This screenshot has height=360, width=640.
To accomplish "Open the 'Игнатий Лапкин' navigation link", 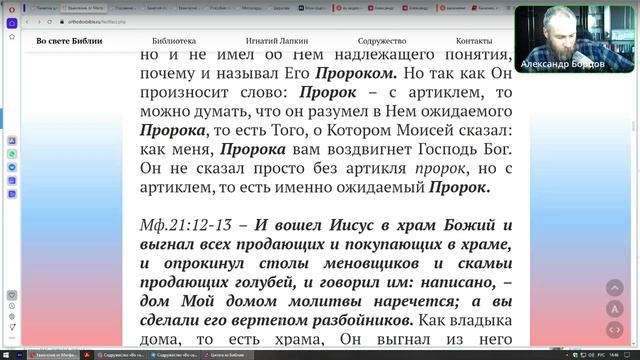I will pyautogui.click(x=277, y=41).
